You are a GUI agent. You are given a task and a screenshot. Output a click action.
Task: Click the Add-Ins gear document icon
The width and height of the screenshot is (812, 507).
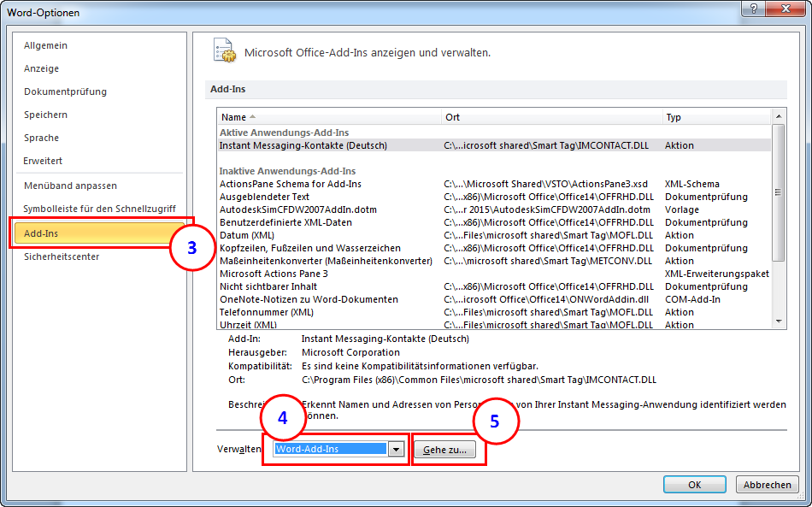[x=224, y=51]
